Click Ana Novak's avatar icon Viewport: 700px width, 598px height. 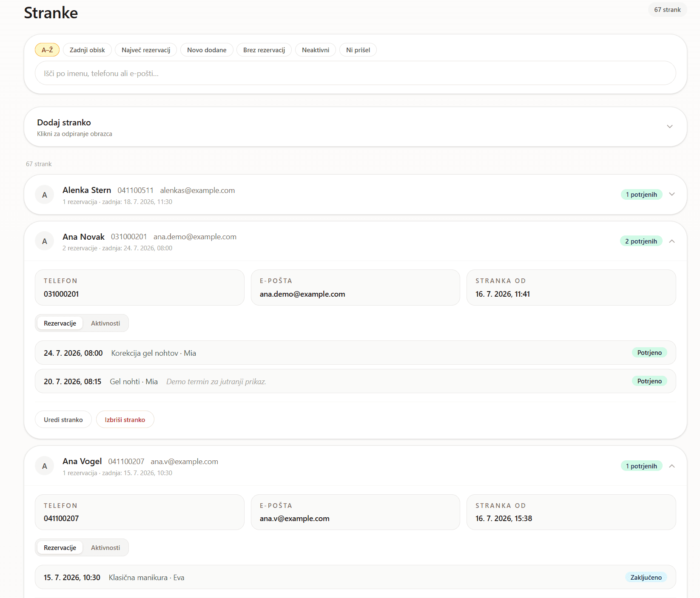[x=45, y=241]
